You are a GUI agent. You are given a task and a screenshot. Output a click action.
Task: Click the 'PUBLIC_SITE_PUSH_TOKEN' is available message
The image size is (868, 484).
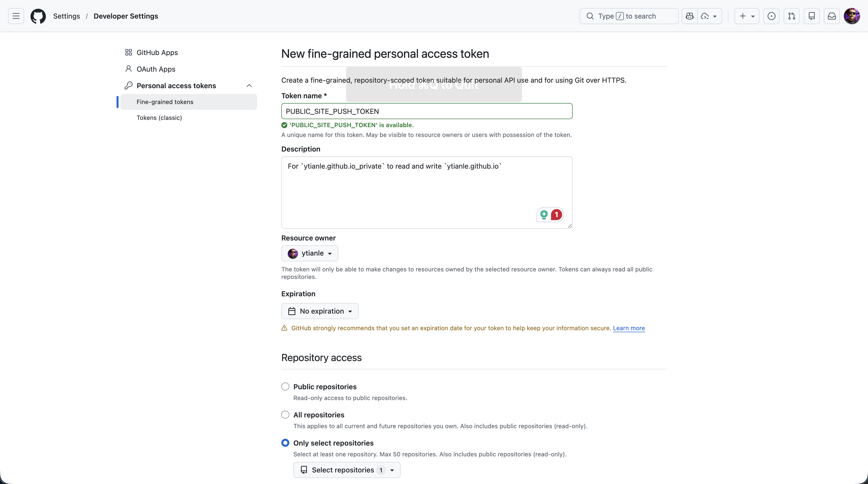351,125
